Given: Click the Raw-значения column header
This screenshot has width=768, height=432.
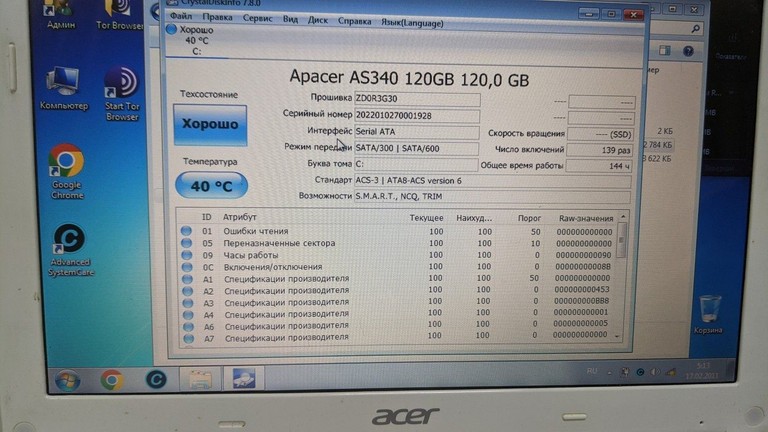Looking at the screenshot, I should click(586, 218).
